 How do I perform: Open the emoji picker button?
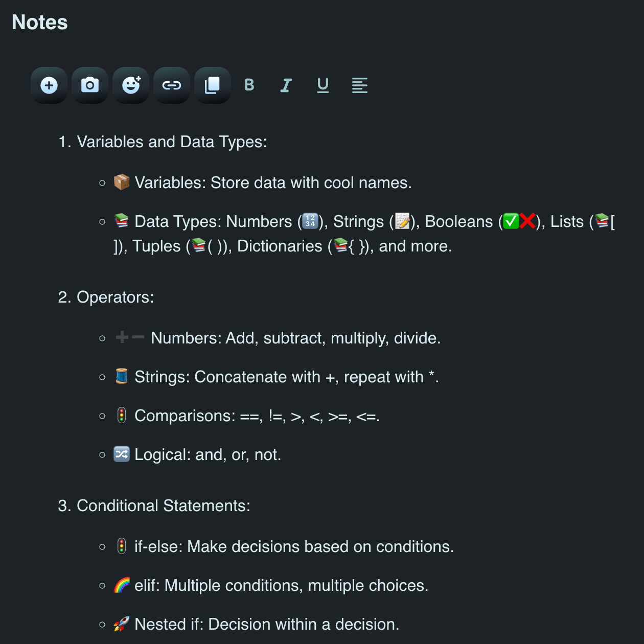(x=131, y=85)
